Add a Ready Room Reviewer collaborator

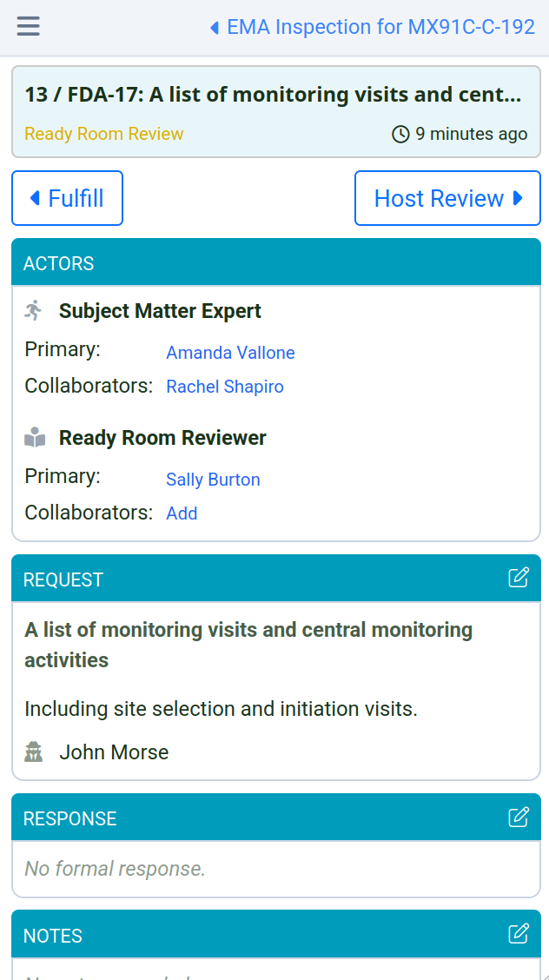pos(182,513)
